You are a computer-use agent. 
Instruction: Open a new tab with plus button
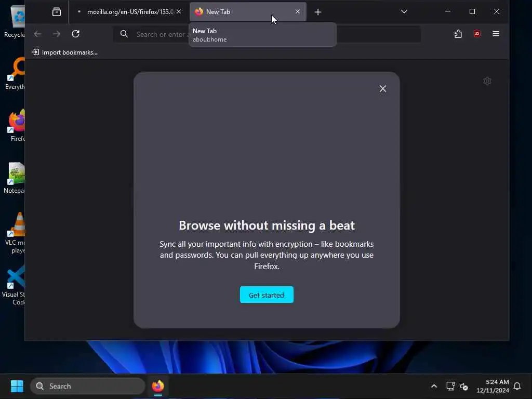pos(318,12)
